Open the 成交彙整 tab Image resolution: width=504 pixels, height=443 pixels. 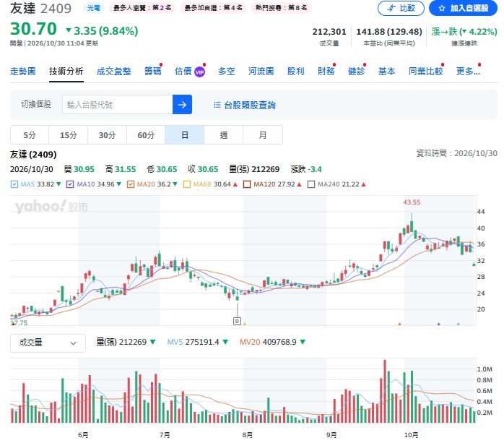pos(114,72)
